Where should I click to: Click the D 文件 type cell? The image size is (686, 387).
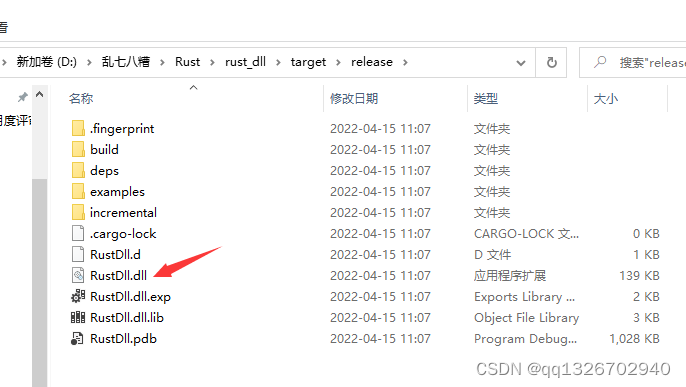492,255
